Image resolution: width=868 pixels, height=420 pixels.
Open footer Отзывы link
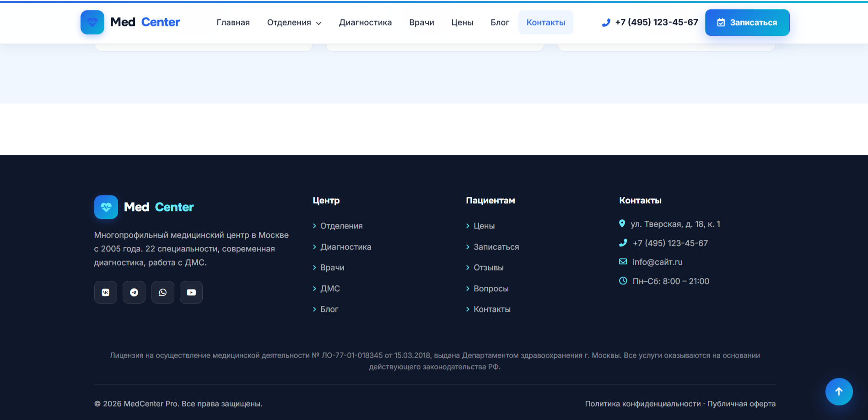(489, 267)
